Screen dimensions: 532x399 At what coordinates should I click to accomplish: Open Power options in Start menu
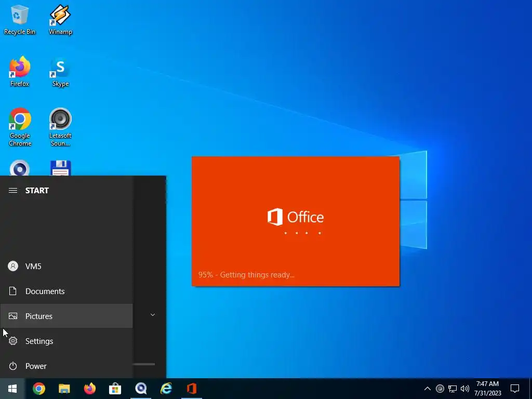click(66, 366)
